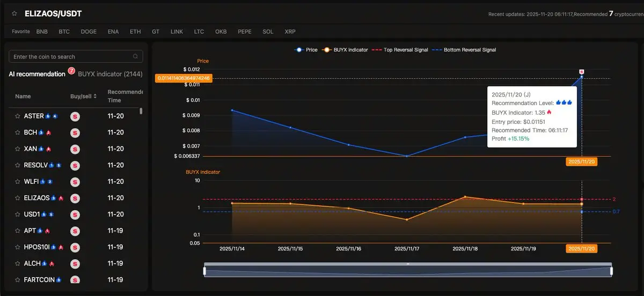Toggle the Price series in chart legend
Screen dimensions: 644x296
click(x=306, y=50)
